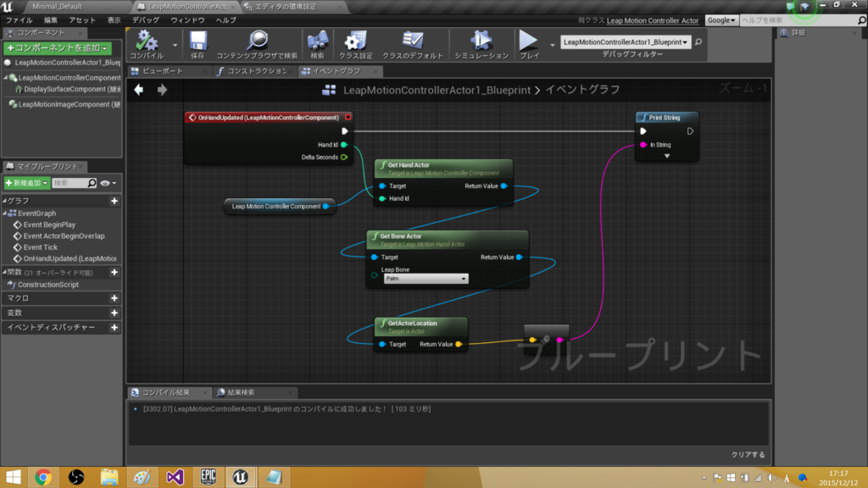Open the File menu
Image resolution: width=868 pixels, height=488 pixels.
click(x=19, y=20)
